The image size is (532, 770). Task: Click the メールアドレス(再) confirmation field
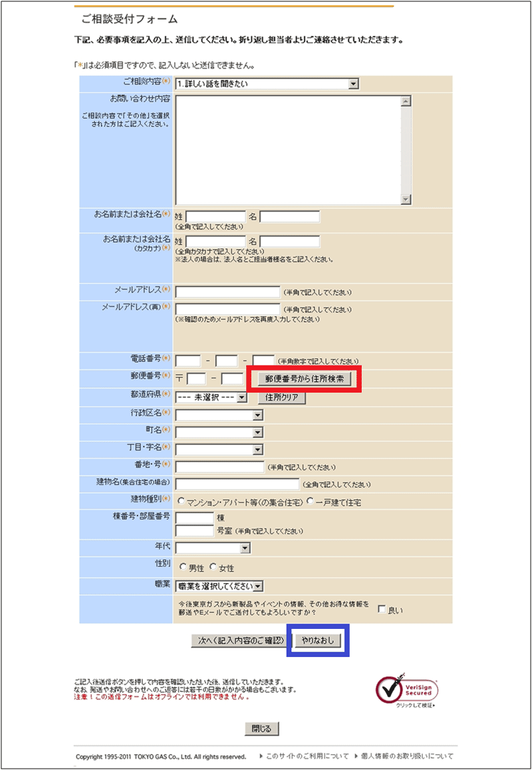pos(227,309)
